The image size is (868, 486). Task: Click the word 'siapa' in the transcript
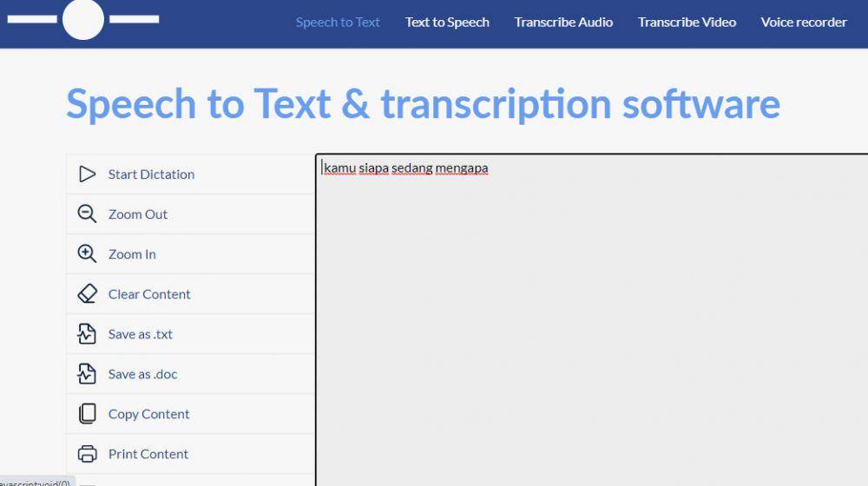(x=373, y=167)
